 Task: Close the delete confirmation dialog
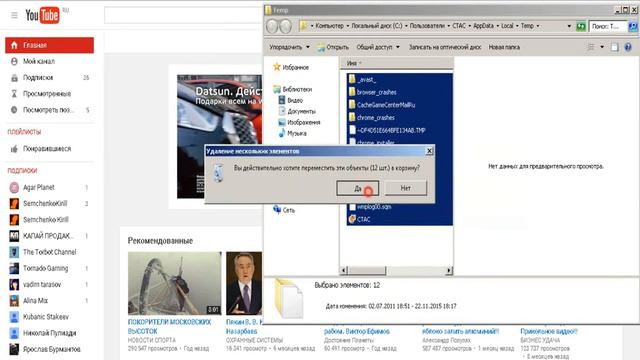[429, 151]
